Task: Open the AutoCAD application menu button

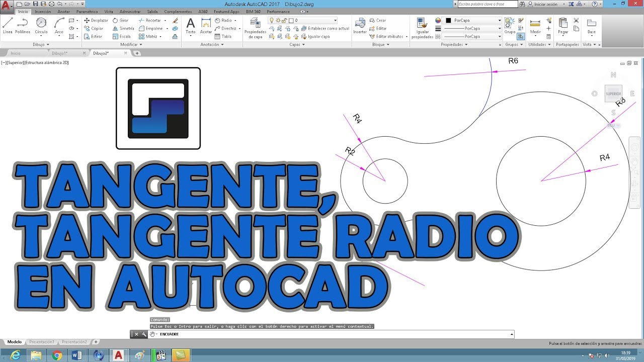Action: coord(7,6)
